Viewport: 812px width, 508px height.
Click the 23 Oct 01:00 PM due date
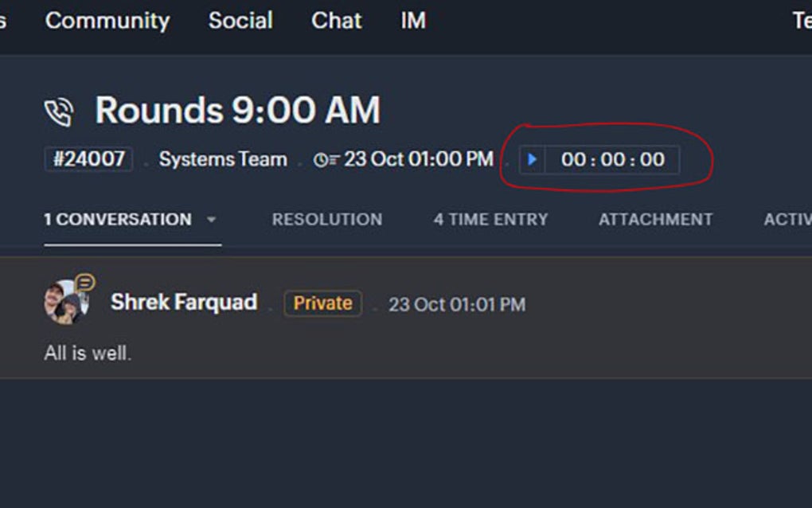point(419,159)
